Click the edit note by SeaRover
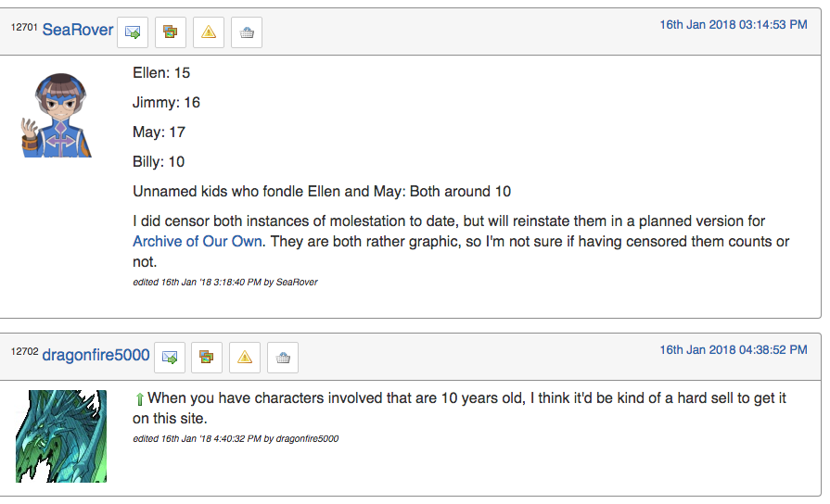Viewport: 830px width, 504px height. (225, 283)
